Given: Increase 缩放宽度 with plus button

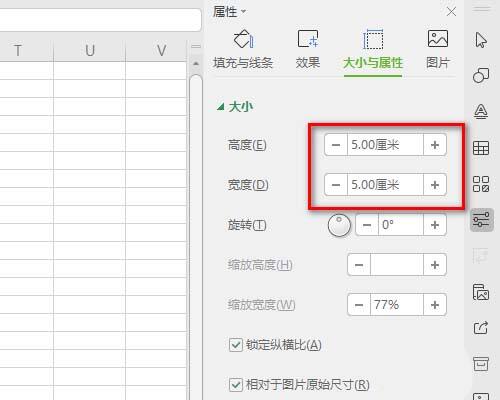Looking at the screenshot, I should [x=435, y=305].
